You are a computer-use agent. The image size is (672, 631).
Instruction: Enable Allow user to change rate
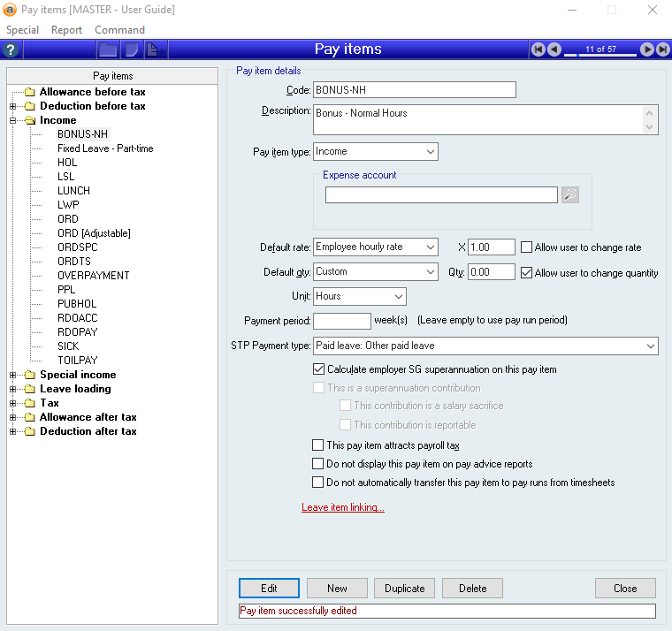click(x=527, y=247)
